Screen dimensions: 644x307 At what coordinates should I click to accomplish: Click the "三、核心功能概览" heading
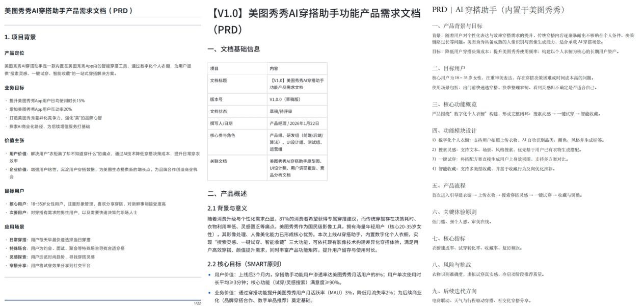click(454, 104)
